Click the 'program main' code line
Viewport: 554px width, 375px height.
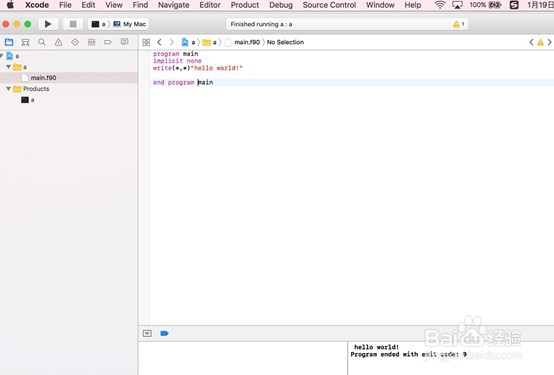[x=176, y=54]
